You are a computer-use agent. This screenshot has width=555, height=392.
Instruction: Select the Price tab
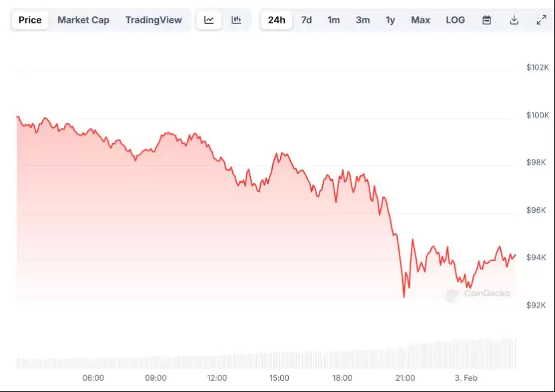coord(29,20)
